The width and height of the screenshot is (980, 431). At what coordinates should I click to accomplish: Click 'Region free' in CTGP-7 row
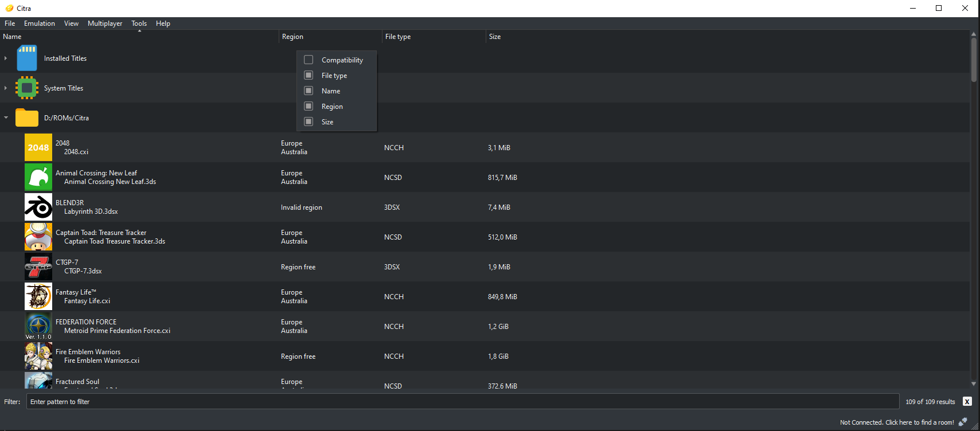click(298, 267)
